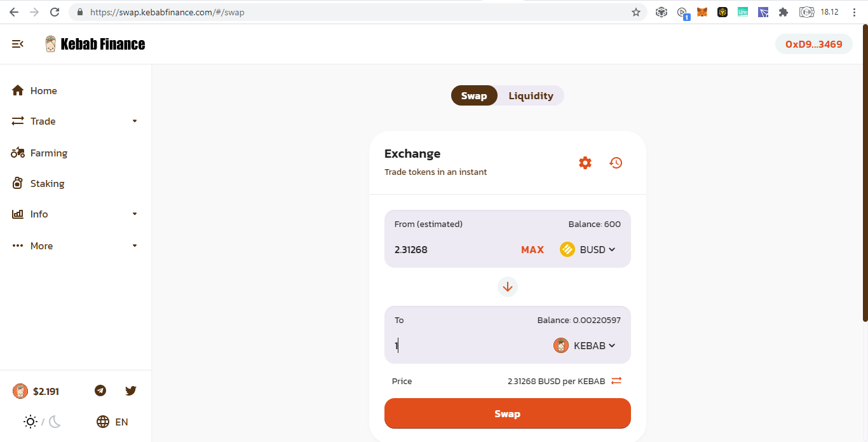This screenshot has height=442, width=868.
Task: Switch to the Liquidity toggle option
Action: [531, 95]
